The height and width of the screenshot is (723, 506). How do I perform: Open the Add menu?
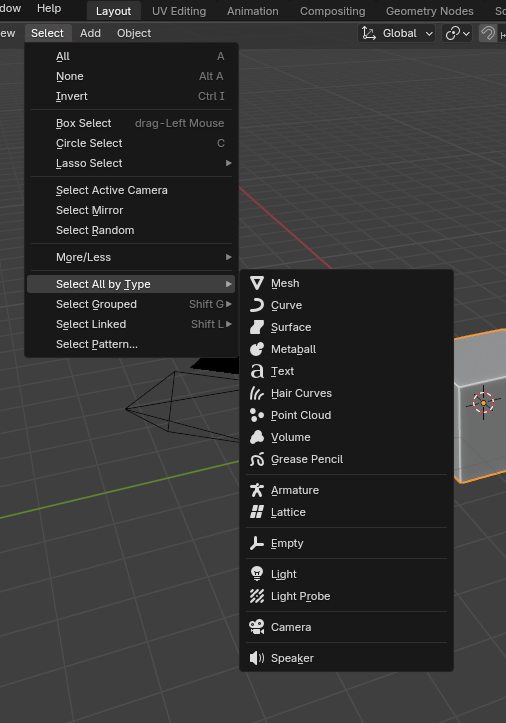[90, 33]
